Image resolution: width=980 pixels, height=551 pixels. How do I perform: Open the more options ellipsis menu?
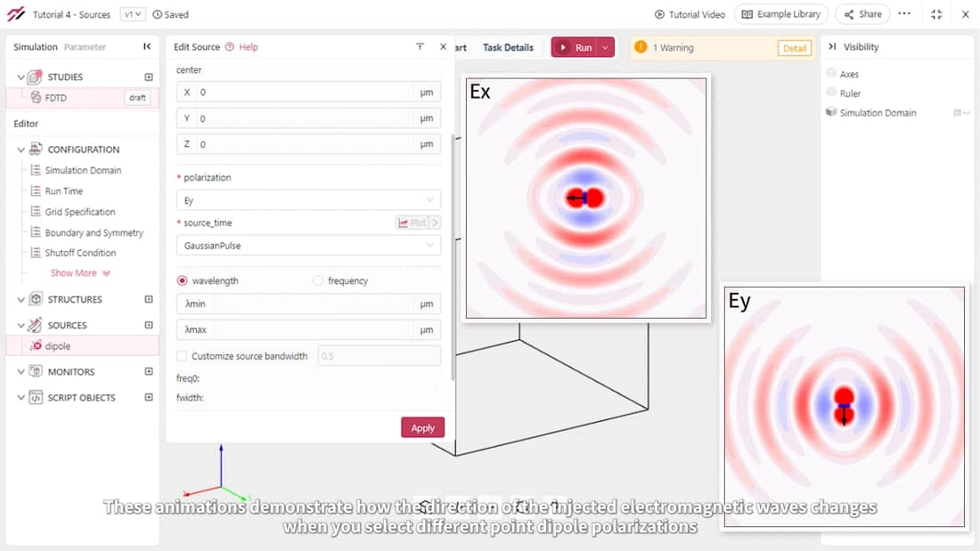(904, 14)
